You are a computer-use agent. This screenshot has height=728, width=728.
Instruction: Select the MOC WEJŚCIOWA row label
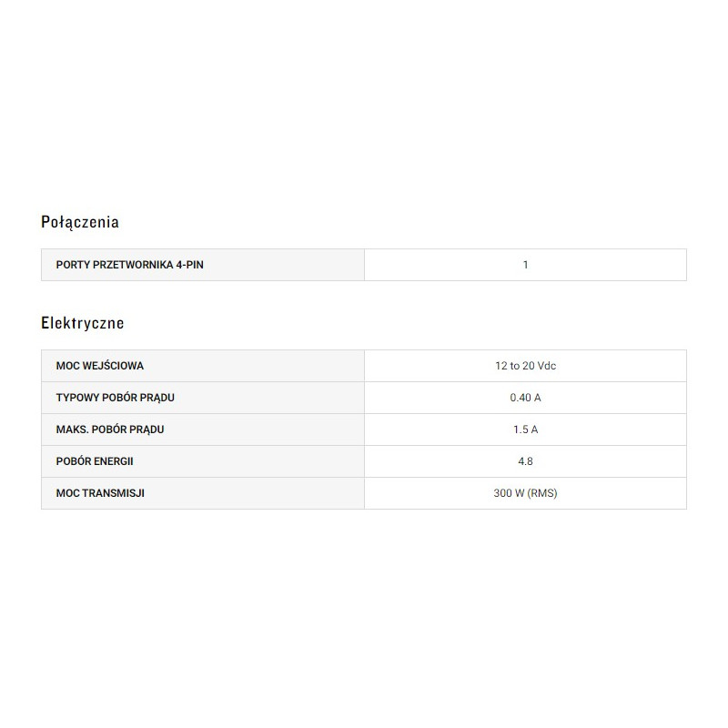[x=100, y=366]
